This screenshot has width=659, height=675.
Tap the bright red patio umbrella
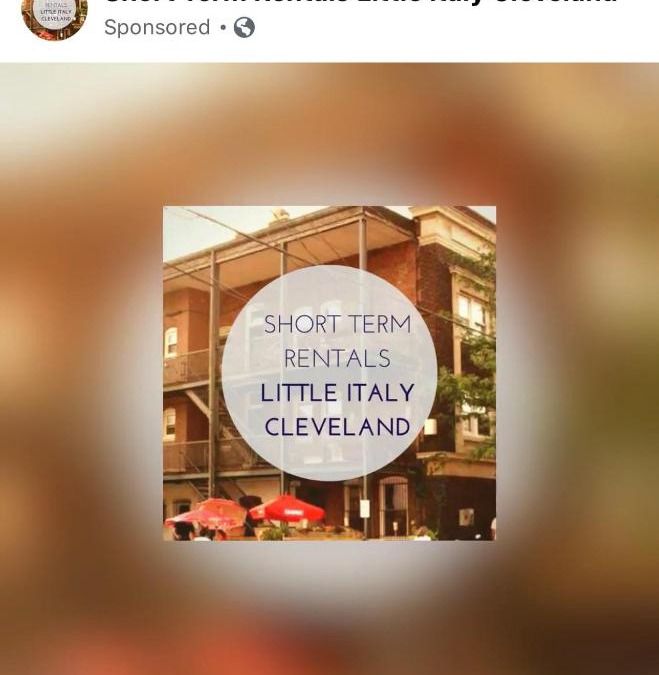[287, 508]
